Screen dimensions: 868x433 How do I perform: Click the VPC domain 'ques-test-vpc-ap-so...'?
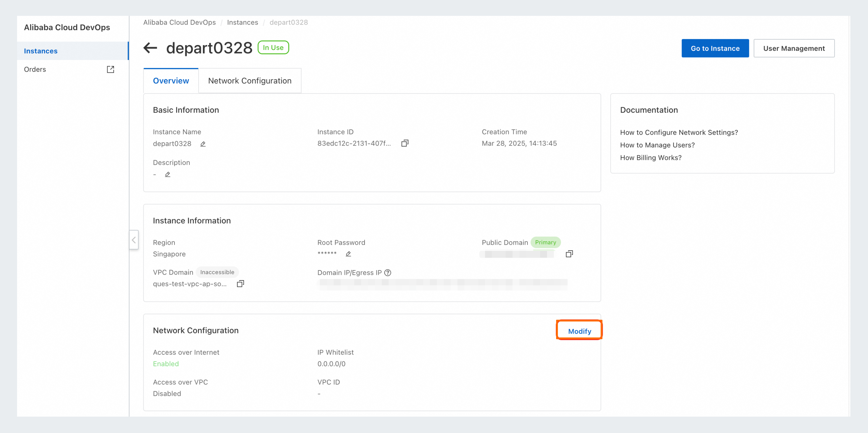click(190, 283)
